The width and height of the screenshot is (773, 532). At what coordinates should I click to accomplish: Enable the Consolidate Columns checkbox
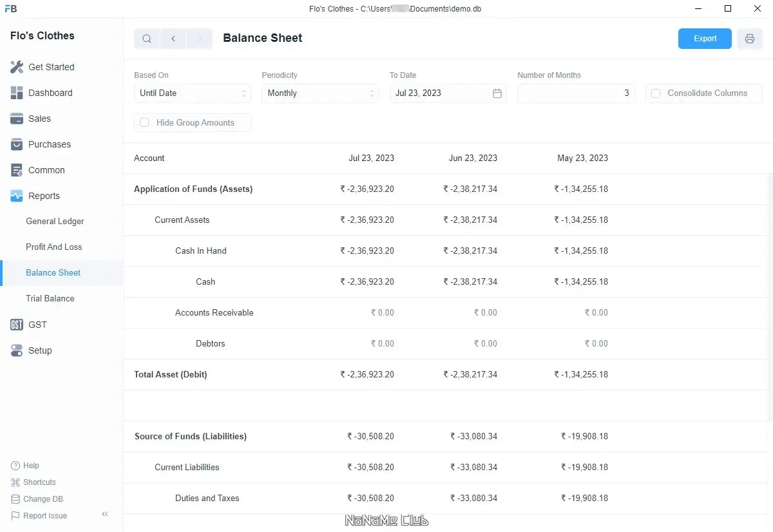[656, 93]
